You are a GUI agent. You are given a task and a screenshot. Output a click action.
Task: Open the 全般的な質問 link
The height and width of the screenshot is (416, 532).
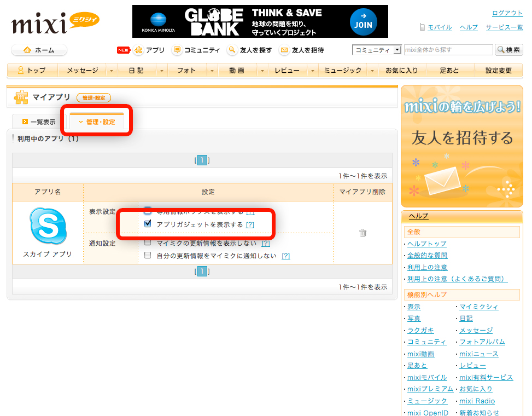[427, 256]
